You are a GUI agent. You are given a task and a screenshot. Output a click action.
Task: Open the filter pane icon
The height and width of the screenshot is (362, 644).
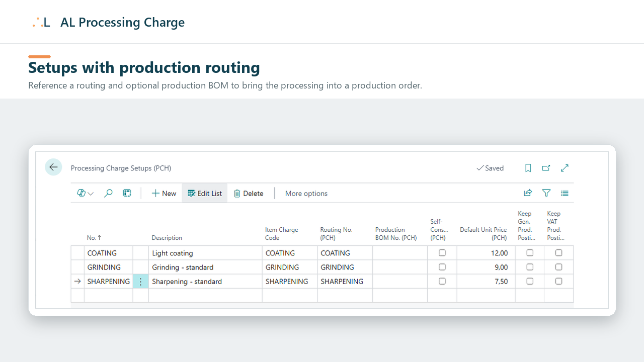546,193
